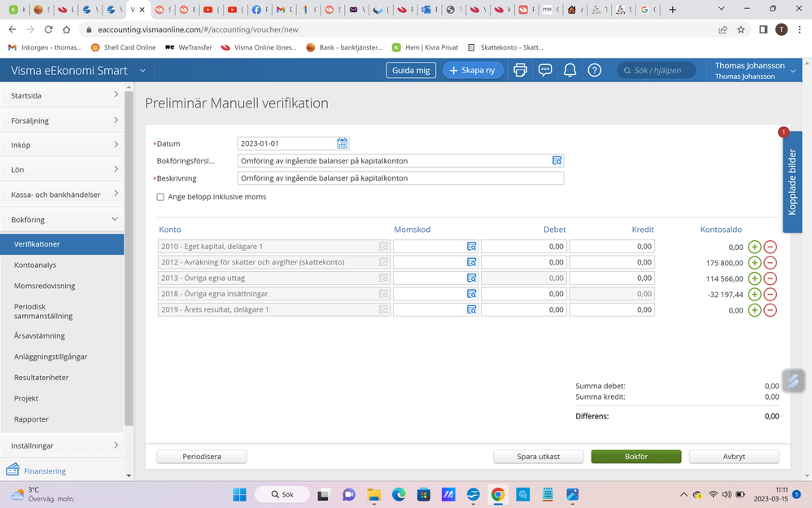The image size is (812, 508).
Task: Open the Kopplade bilder side tab
Action: click(x=792, y=182)
